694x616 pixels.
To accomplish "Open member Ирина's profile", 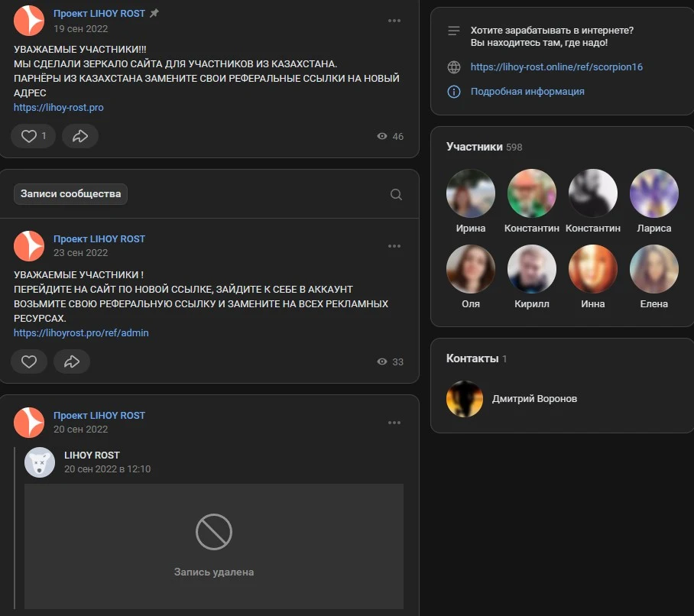I will 471,201.
